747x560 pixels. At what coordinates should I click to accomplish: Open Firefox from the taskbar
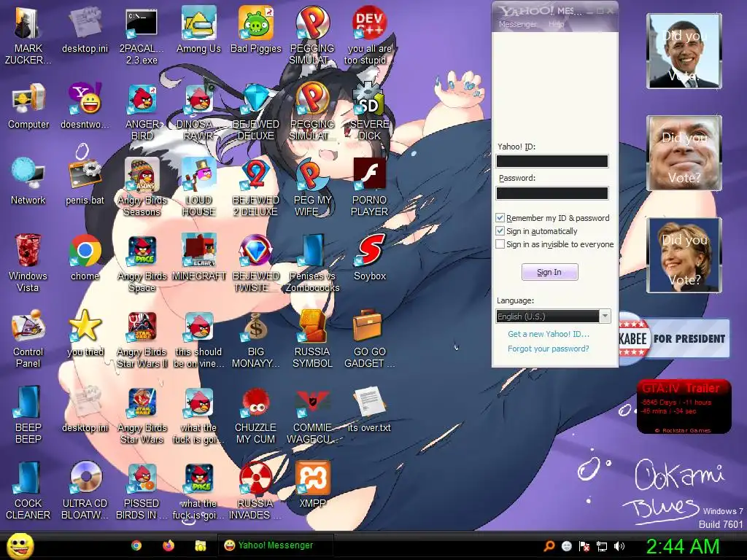click(x=169, y=545)
